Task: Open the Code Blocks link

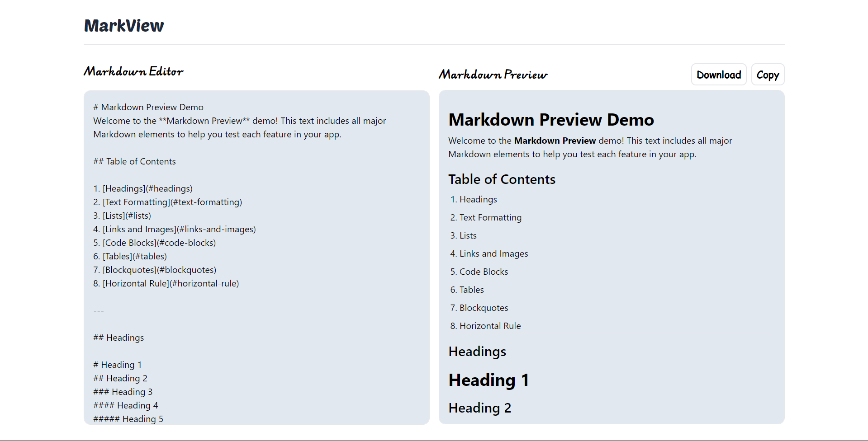Action: click(x=484, y=271)
